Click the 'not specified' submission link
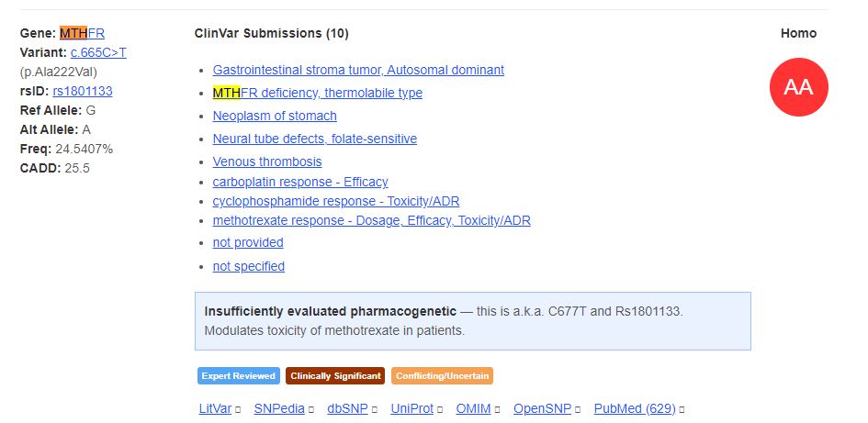This screenshot has height=423, width=868. 249,266
